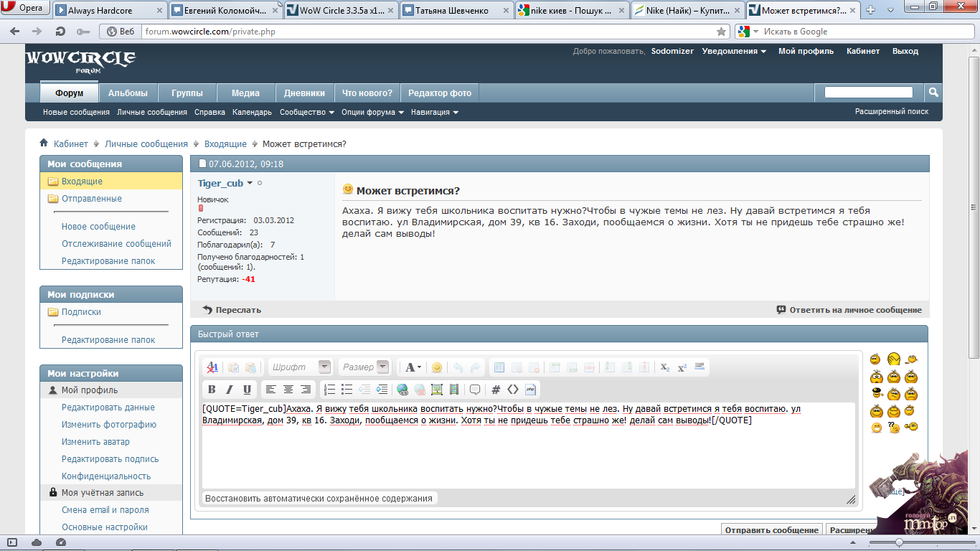The height and width of the screenshot is (551, 980).
Task: Click the insert image icon
Action: coord(437,390)
